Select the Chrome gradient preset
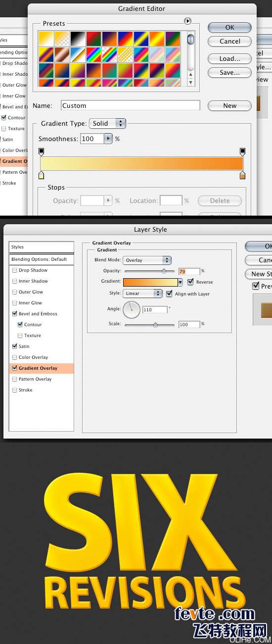This screenshot has height=644, width=272. (78, 54)
